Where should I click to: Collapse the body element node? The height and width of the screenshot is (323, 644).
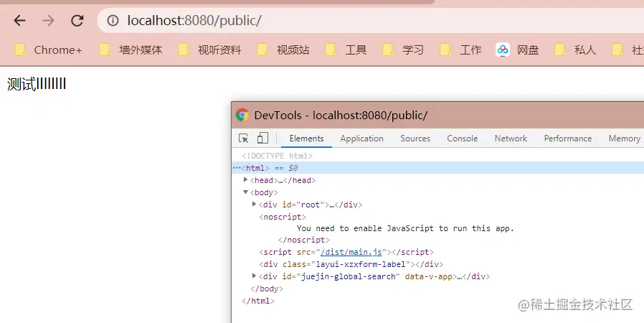tap(245, 192)
